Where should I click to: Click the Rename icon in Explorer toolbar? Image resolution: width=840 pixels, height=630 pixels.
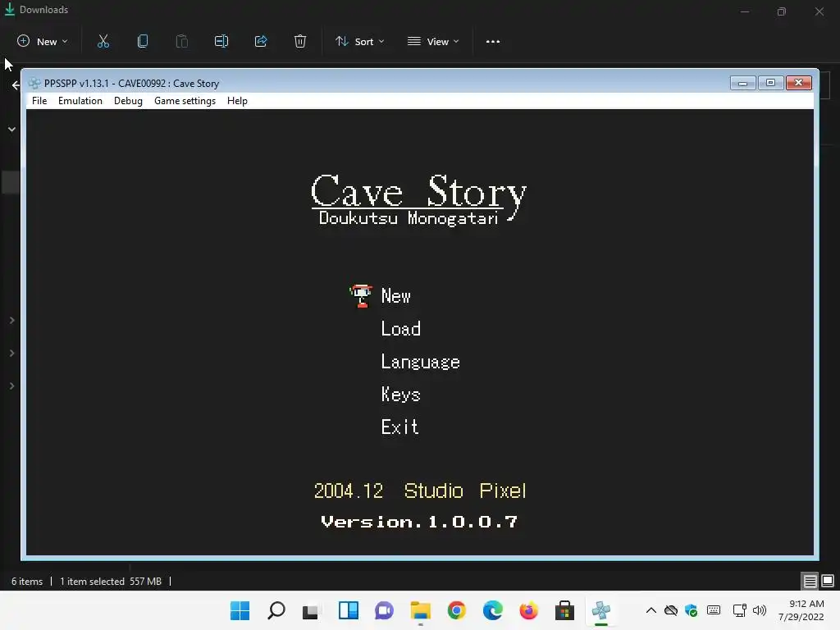pos(221,41)
